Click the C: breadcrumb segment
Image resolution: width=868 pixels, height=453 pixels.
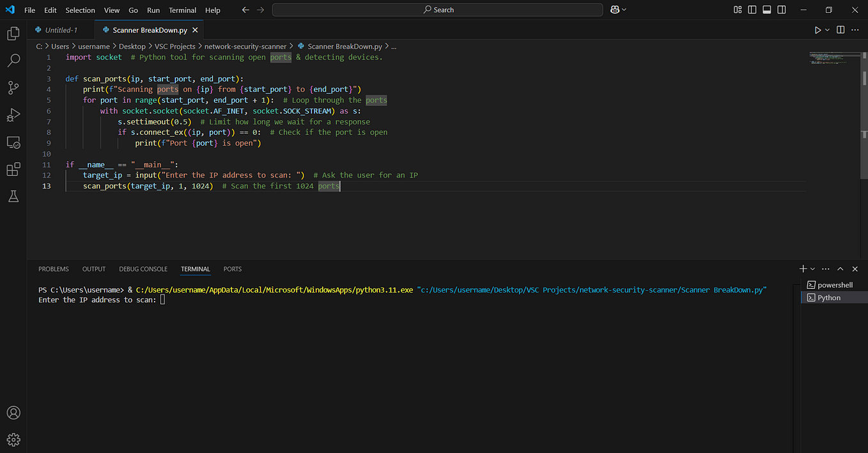click(39, 46)
